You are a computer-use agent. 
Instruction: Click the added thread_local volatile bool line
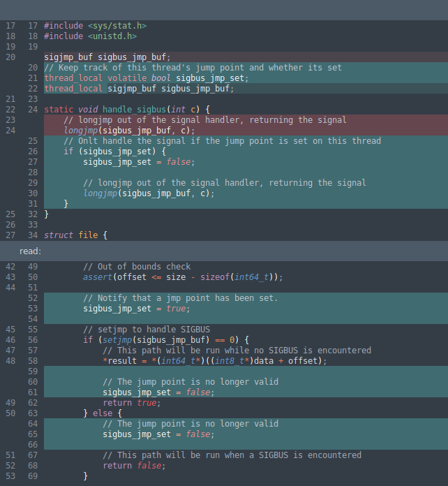click(146, 78)
